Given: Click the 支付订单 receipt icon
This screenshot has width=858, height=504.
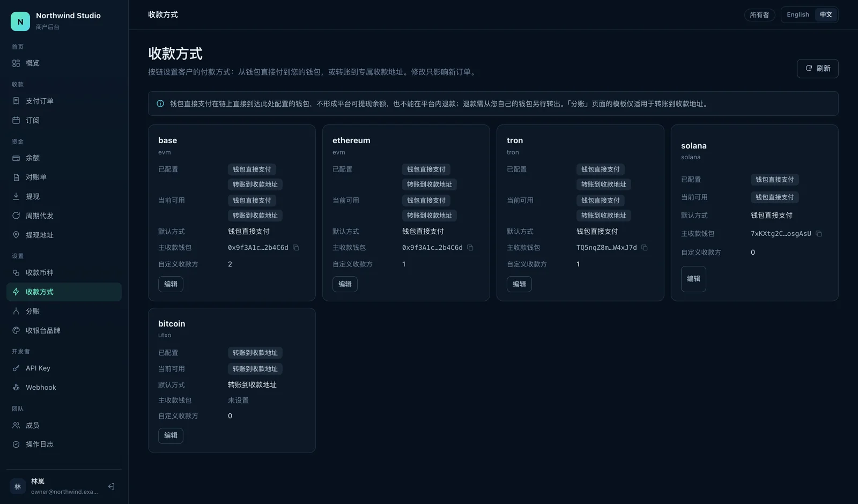Looking at the screenshot, I should (16, 101).
